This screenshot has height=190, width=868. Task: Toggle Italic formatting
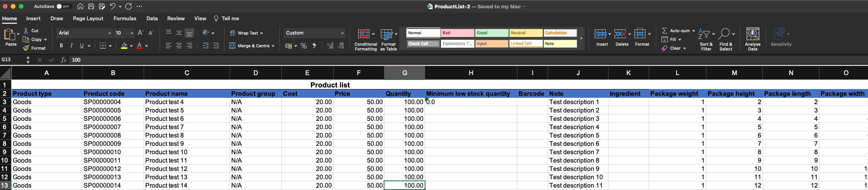(72, 46)
